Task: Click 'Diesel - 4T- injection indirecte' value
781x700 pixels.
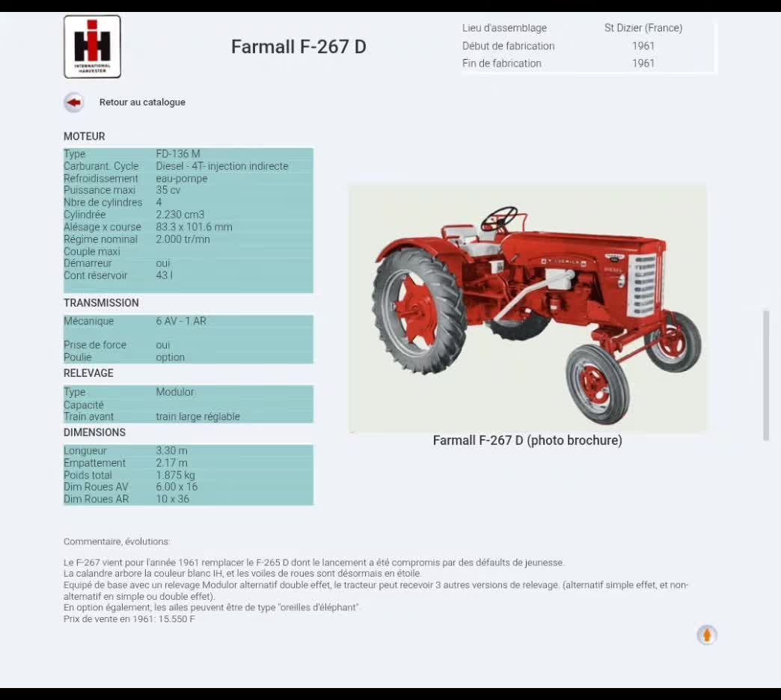Action: pyautogui.click(x=221, y=166)
